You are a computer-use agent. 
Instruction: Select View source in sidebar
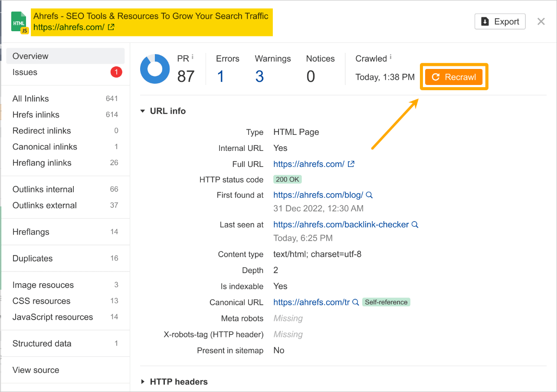36,370
